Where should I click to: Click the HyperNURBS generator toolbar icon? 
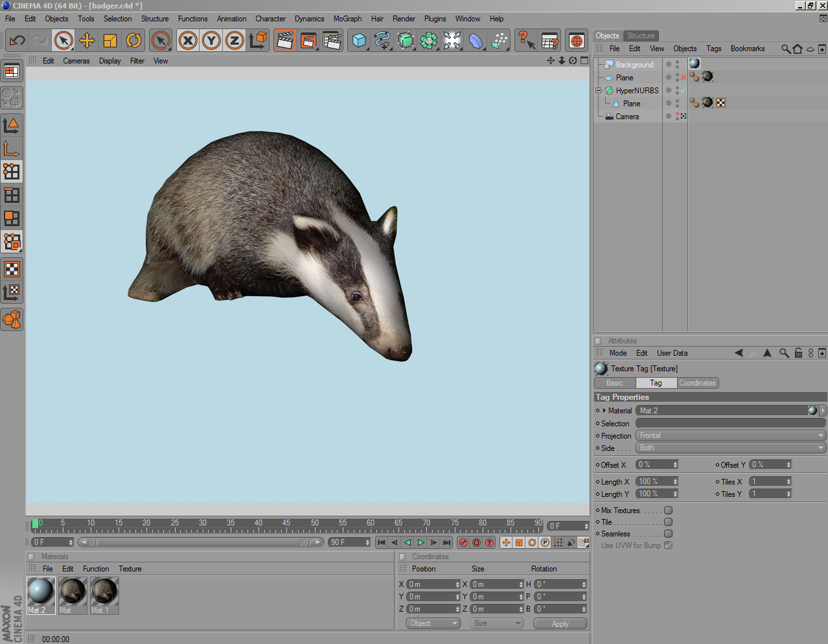(406, 41)
